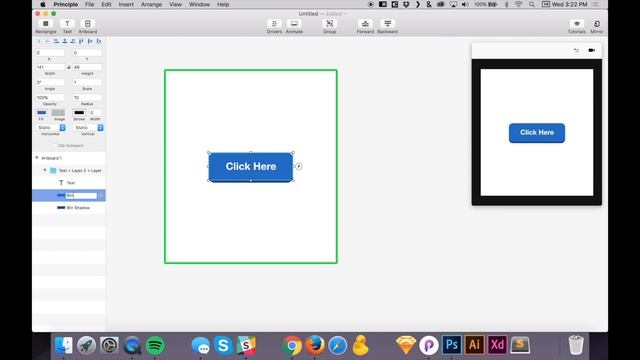Open the View menu
Viewport: 640px width, 360px height.
coord(175,4)
